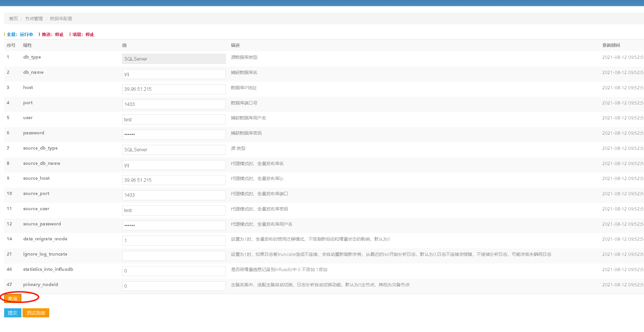Focus the host IP address field

point(174,89)
